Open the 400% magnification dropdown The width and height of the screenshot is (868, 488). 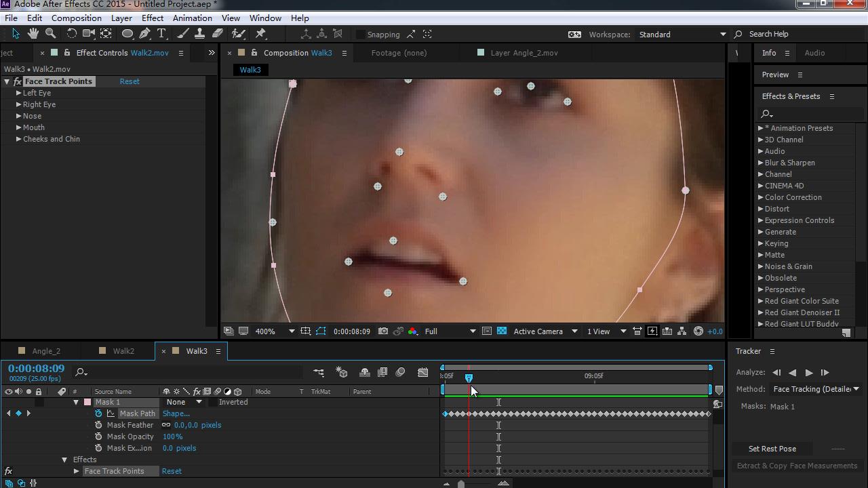click(275, 331)
